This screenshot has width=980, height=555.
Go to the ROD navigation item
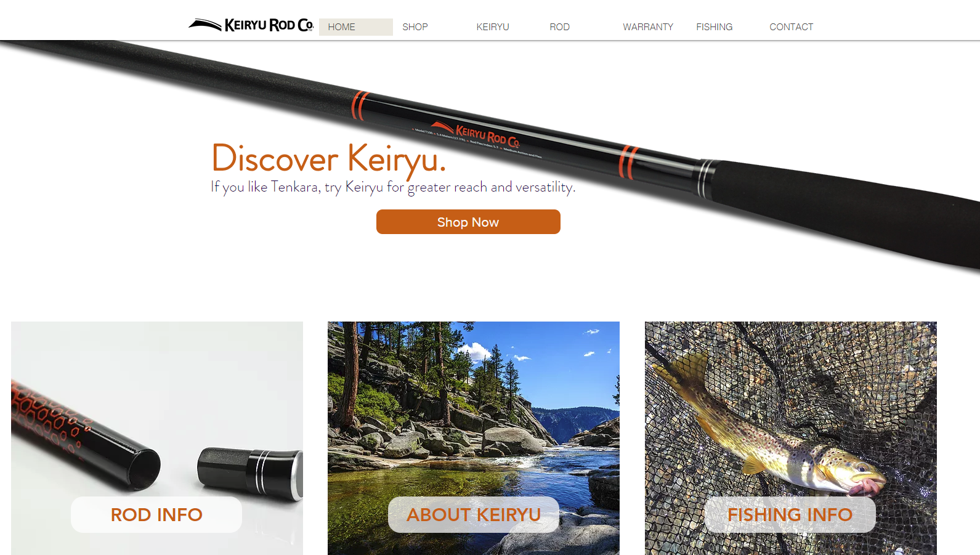[x=560, y=27]
